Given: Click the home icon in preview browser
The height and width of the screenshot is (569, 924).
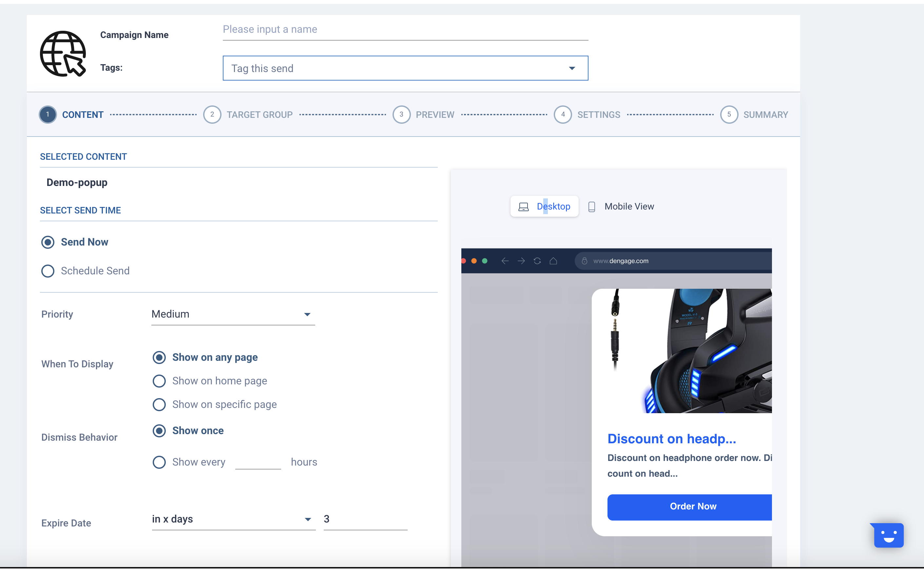Looking at the screenshot, I should point(553,261).
